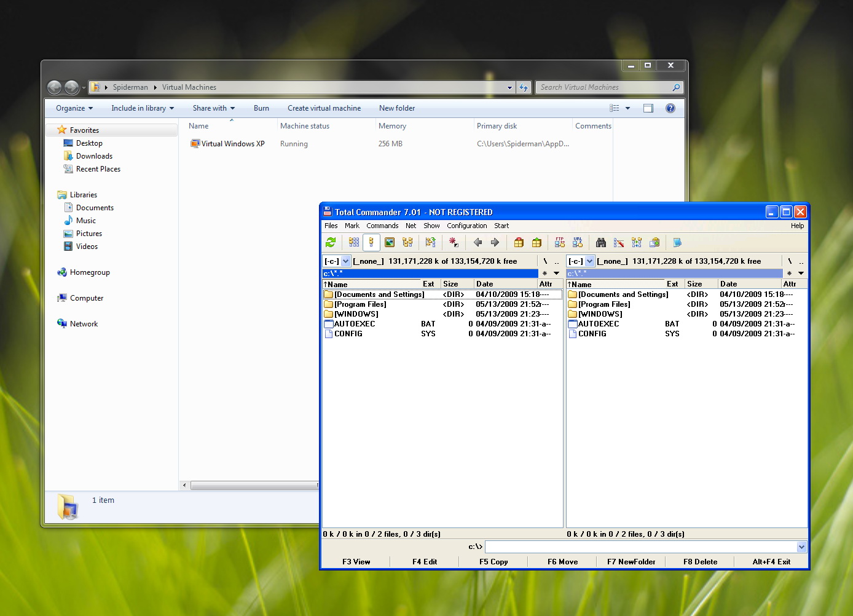The image size is (853, 616).
Task: Expand the command line history dropdown
Action: (x=801, y=547)
